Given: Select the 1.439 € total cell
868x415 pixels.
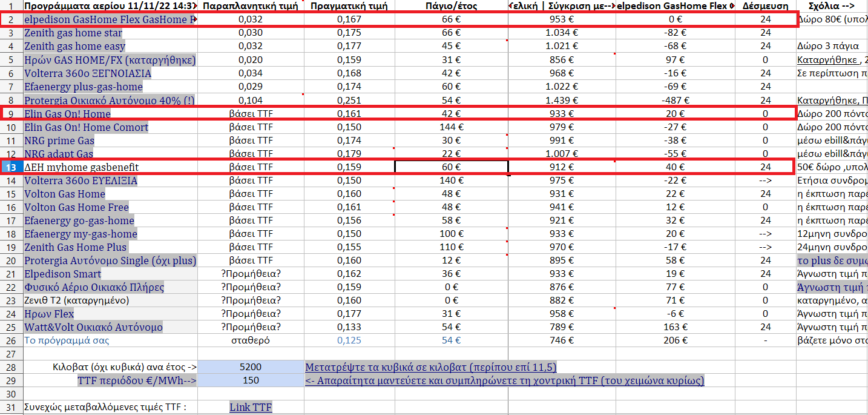Looking at the screenshot, I should tap(562, 101).
